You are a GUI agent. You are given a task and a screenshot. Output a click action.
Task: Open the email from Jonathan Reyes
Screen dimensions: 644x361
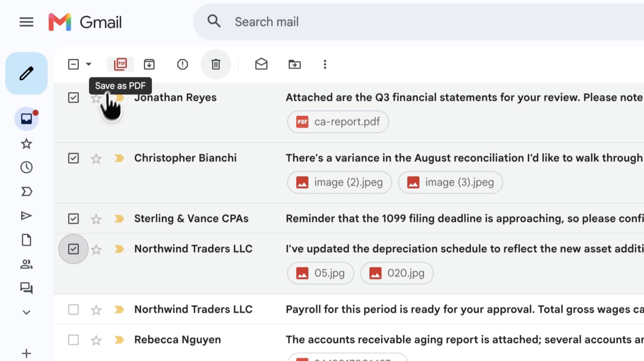point(175,98)
